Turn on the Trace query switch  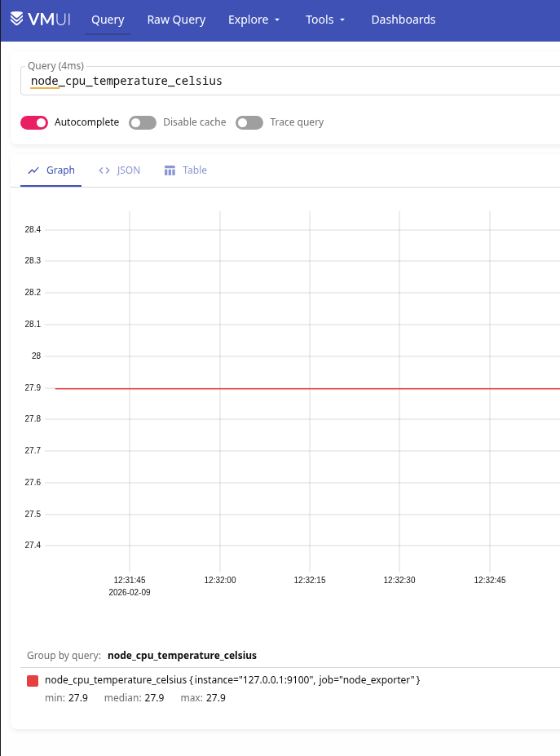249,122
